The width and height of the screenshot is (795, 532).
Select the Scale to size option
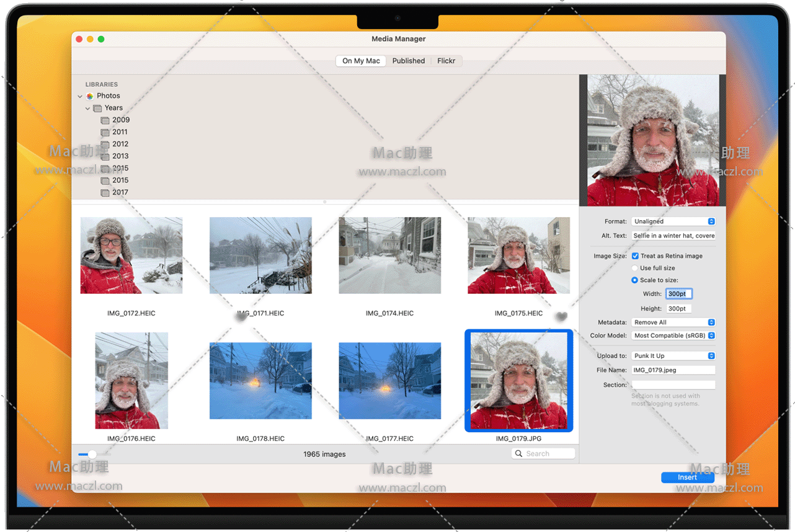click(634, 280)
